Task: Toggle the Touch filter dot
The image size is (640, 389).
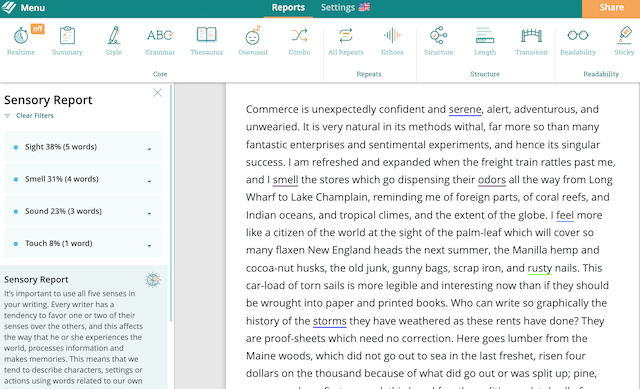Action: pos(16,244)
